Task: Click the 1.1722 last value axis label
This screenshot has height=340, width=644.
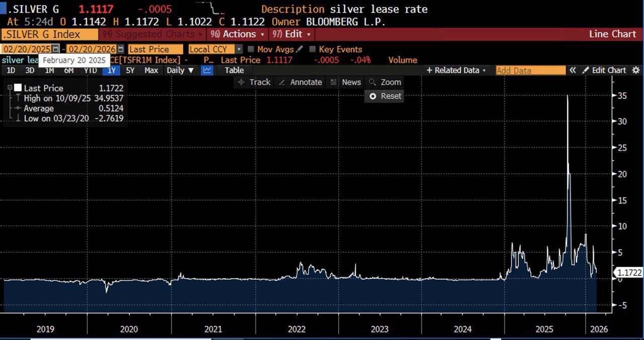Action: coord(628,272)
